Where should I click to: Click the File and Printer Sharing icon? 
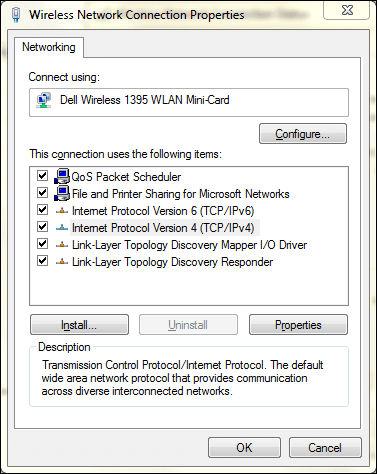(62, 193)
